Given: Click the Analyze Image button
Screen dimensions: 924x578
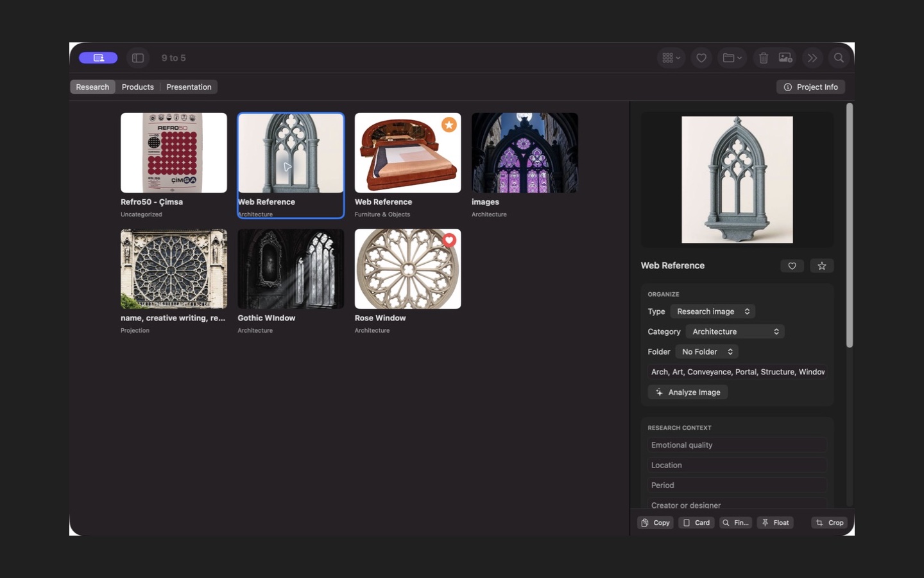Looking at the screenshot, I should point(688,392).
